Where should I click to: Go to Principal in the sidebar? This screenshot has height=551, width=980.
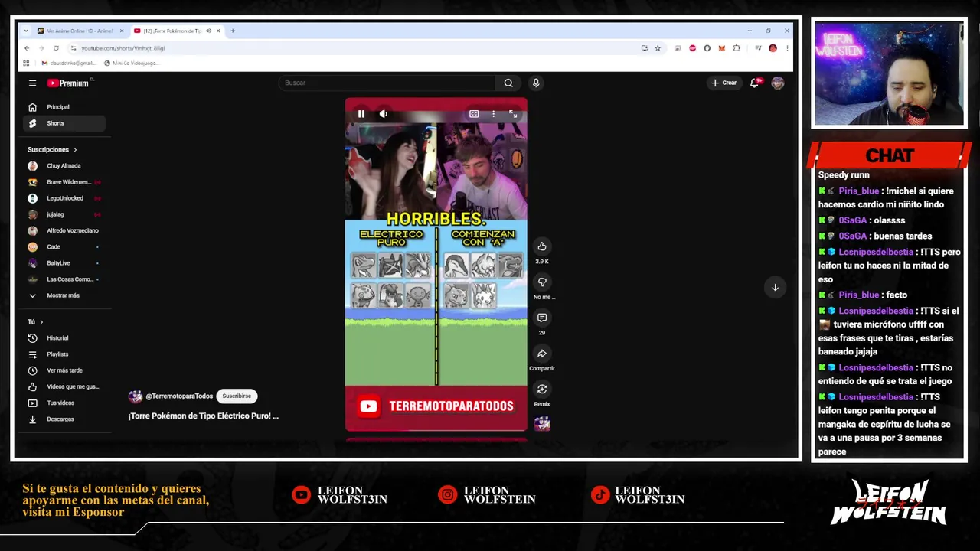pyautogui.click(x=64, y=107)
